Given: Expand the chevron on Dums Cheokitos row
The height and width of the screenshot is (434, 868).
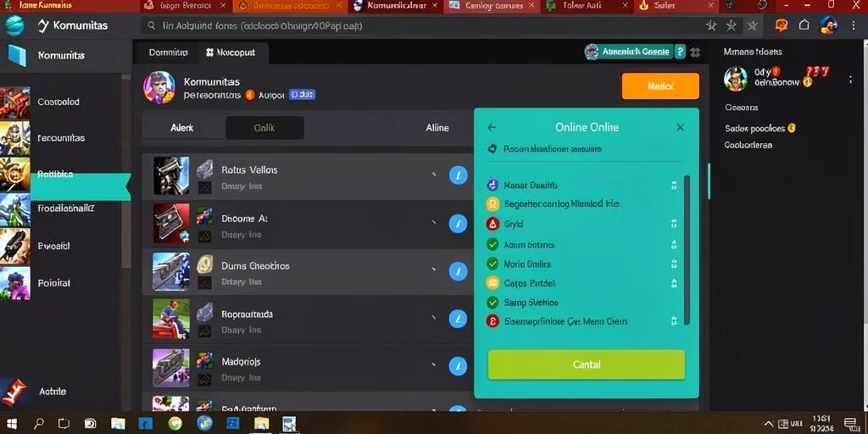Looking at the screenshot, I should pos(434,270).
